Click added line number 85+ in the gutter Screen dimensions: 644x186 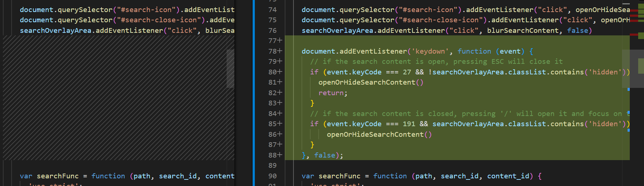tap(275, 124)
